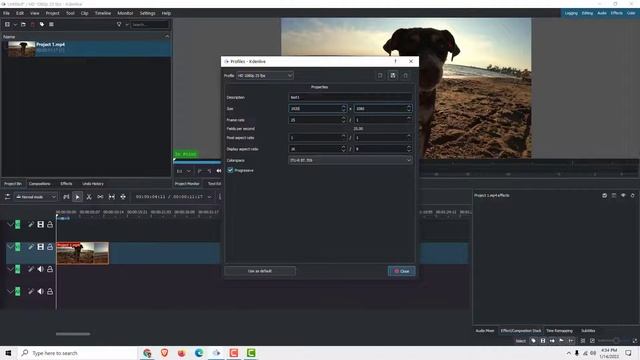Switch to the Audio Mixer tab
This screenshot has height=360, width=640.
pos(485,331)
